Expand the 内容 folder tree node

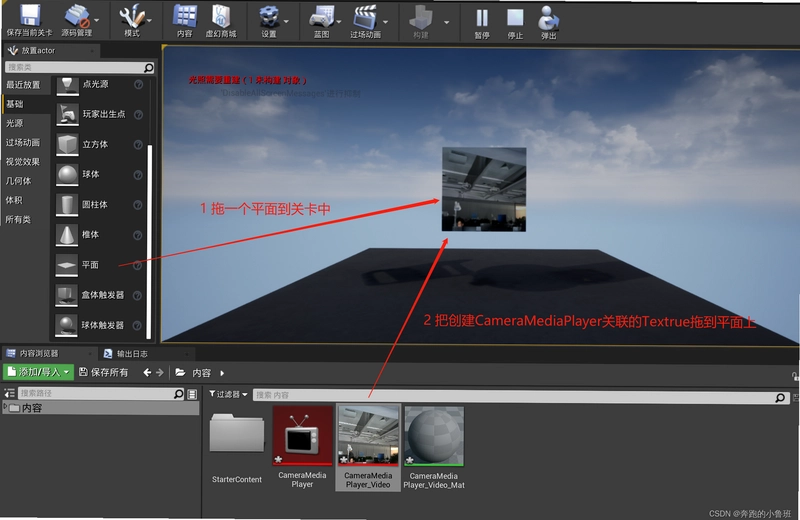pos(5,407)
